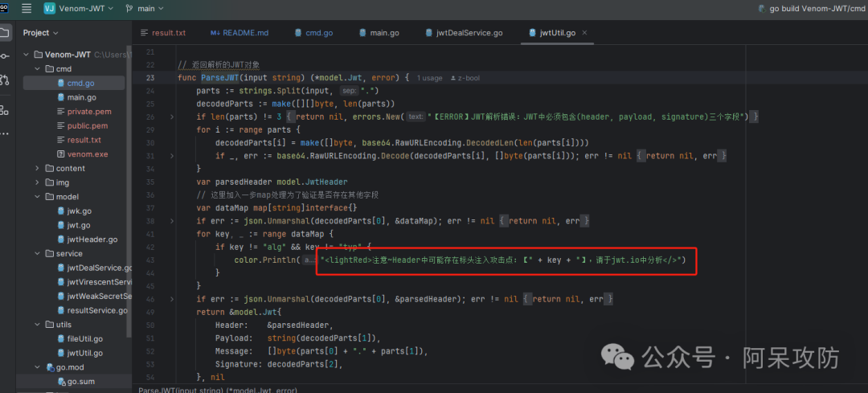Collapse the cmd folder
Image resolution: width=868 pixels, height=393 pixels.
(x=37, y=69)
